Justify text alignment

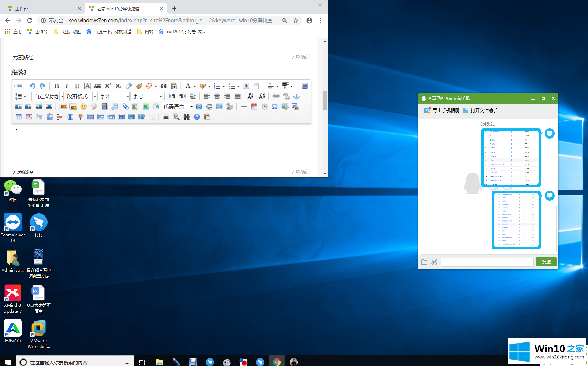pos(237,96)
